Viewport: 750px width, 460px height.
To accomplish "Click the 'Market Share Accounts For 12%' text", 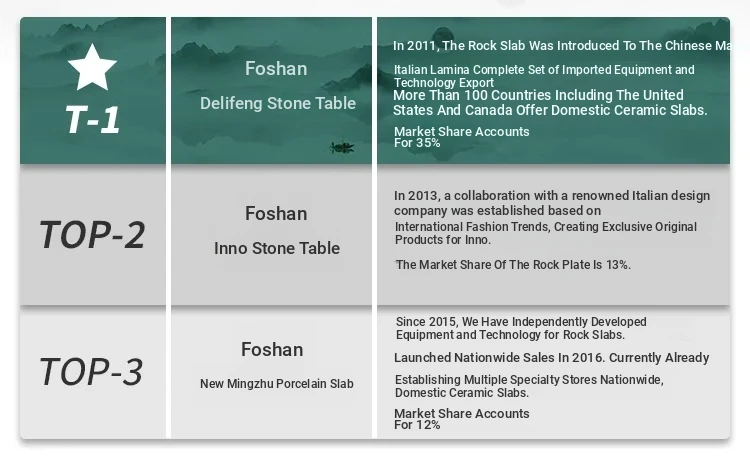I will coord(462,419).
